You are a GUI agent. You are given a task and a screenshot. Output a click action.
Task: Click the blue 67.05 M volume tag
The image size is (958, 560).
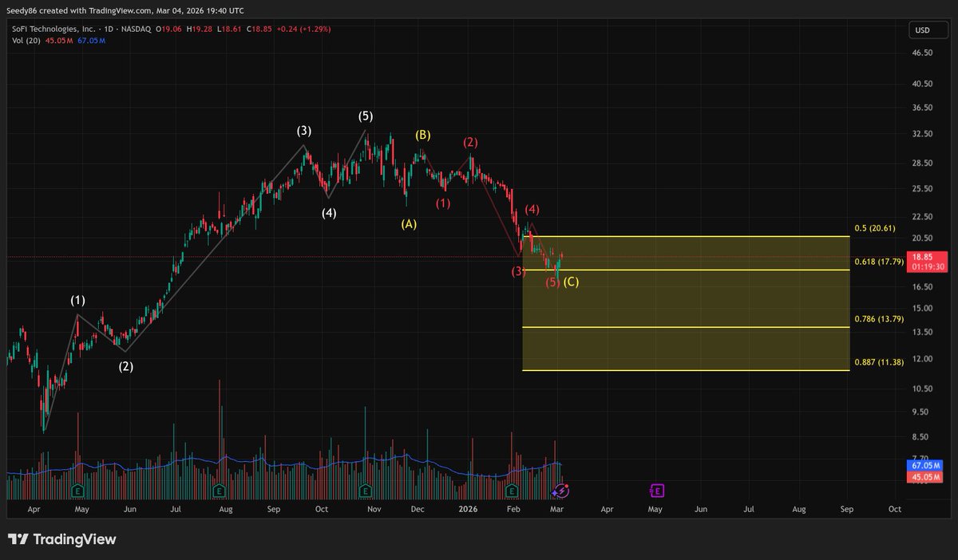point(924,466)
